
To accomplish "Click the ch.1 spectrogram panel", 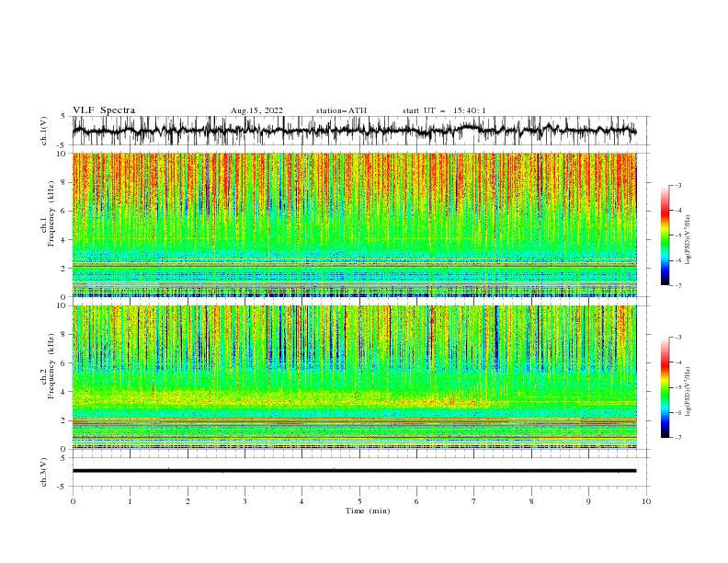I will coord(354,224).
